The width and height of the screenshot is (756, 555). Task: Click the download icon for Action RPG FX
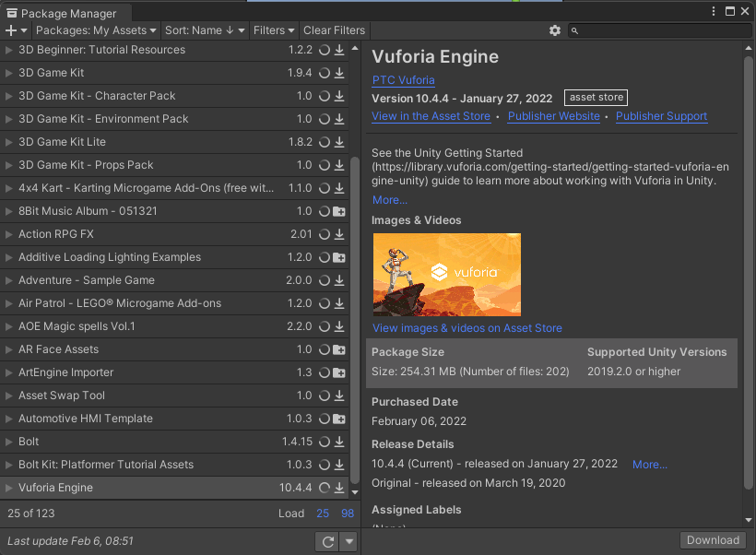[x=339, y=234]
